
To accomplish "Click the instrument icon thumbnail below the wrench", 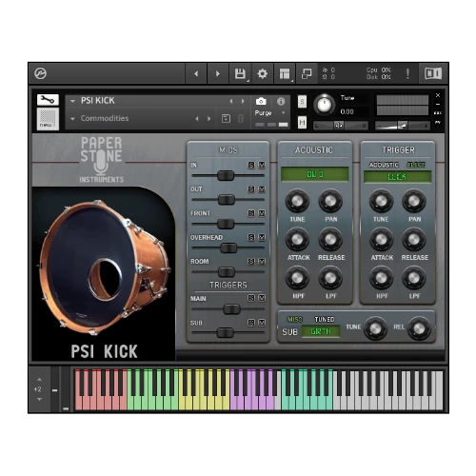I will tap(48, 119).
